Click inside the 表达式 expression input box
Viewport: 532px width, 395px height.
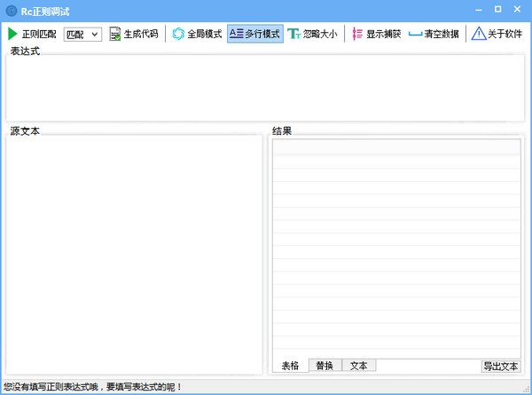[264, 87]
